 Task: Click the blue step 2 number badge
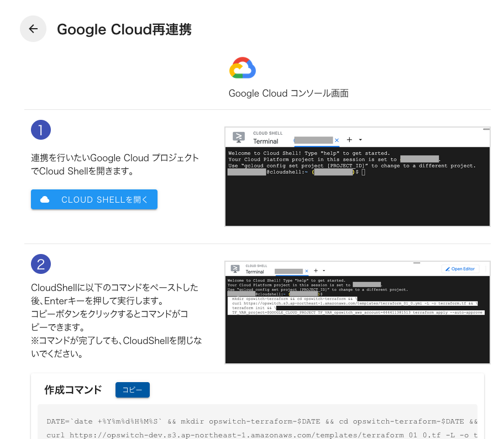[x=41, y=264]
